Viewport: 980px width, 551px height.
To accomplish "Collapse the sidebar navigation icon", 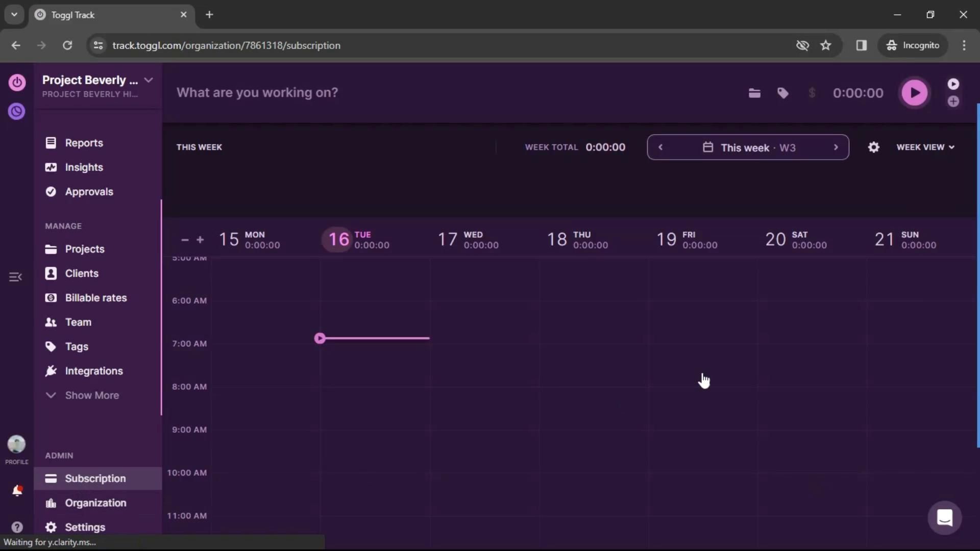I will [15, 277].
